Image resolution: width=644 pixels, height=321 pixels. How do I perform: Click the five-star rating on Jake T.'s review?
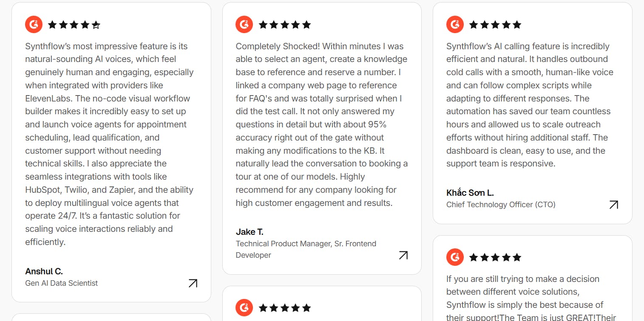click(284, 25)
